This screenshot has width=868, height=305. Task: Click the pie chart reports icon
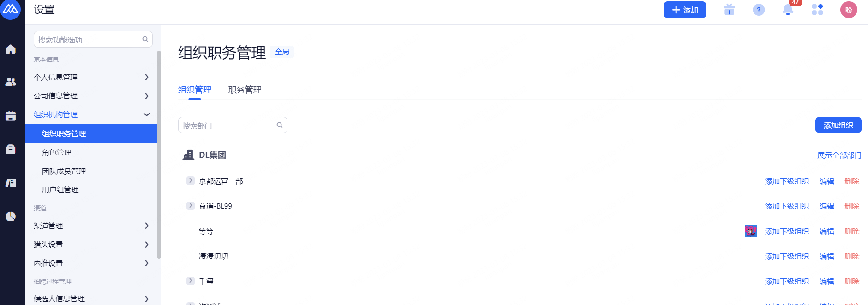[11, 216]
